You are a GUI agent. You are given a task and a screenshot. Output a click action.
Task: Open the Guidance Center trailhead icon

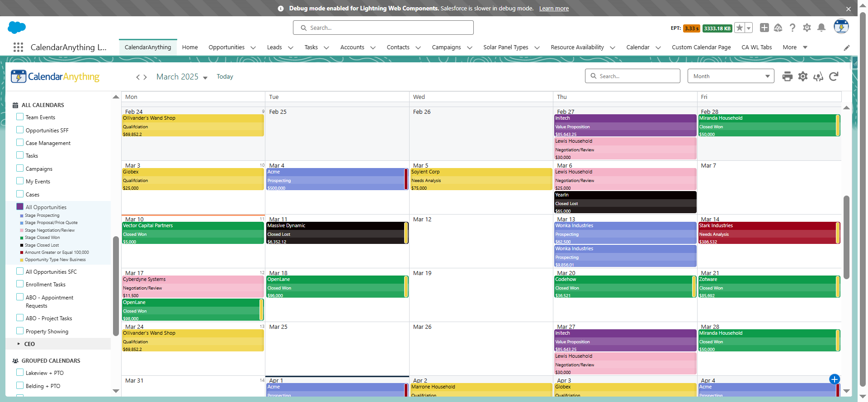pyautogui.click(x=778, y=28)
